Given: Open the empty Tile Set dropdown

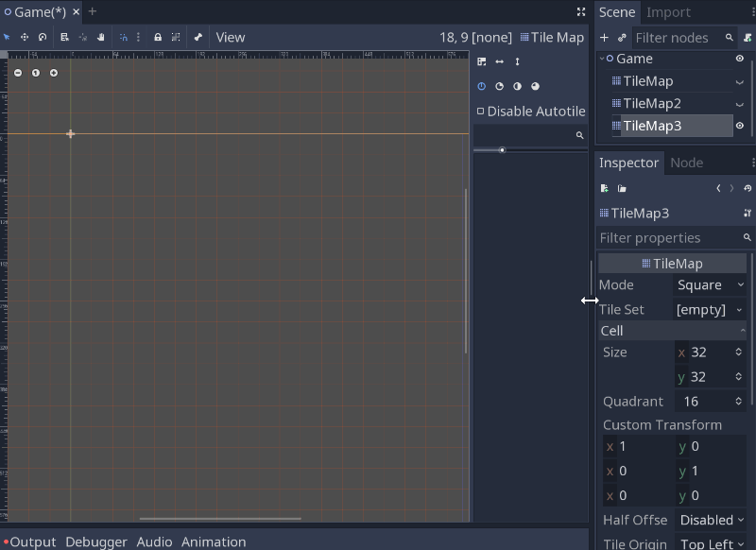Looking at the screenshot, I should [x=710, y=309].
